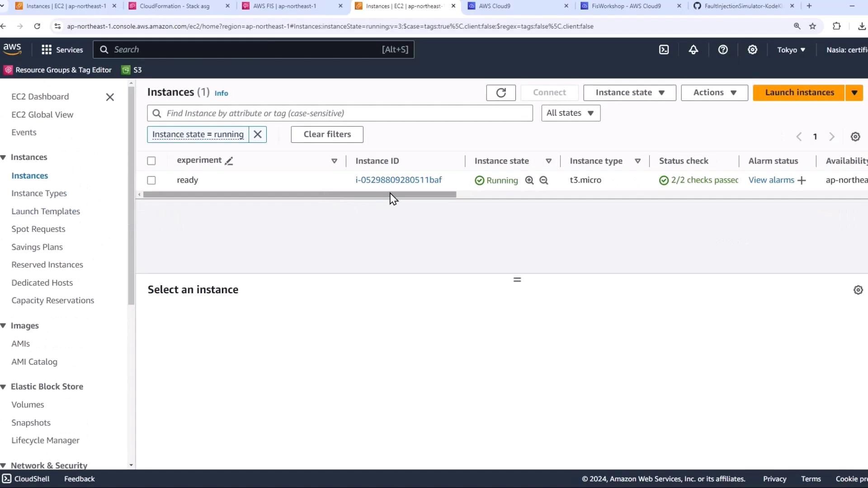This screenshot has width=868, height=488.
Task: Expand the Actions dropdown
Action: (x=714, y=93)
